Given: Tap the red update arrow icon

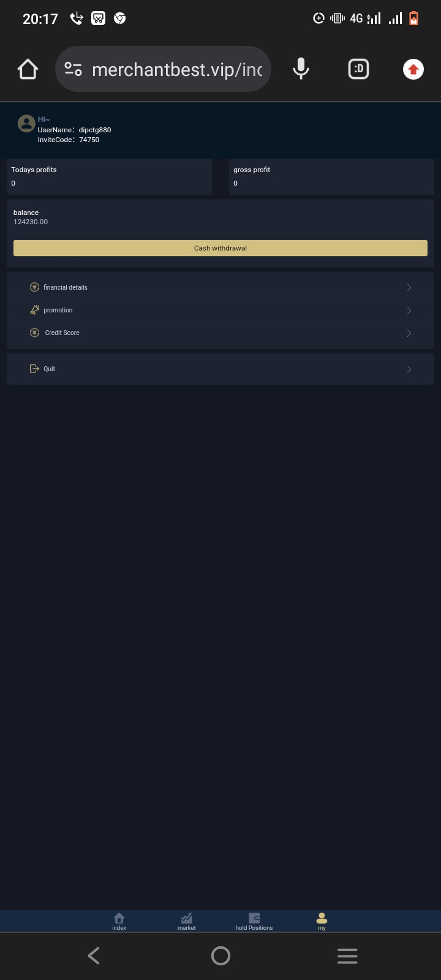Looking at the screenshot, I should tap(413, 69).
